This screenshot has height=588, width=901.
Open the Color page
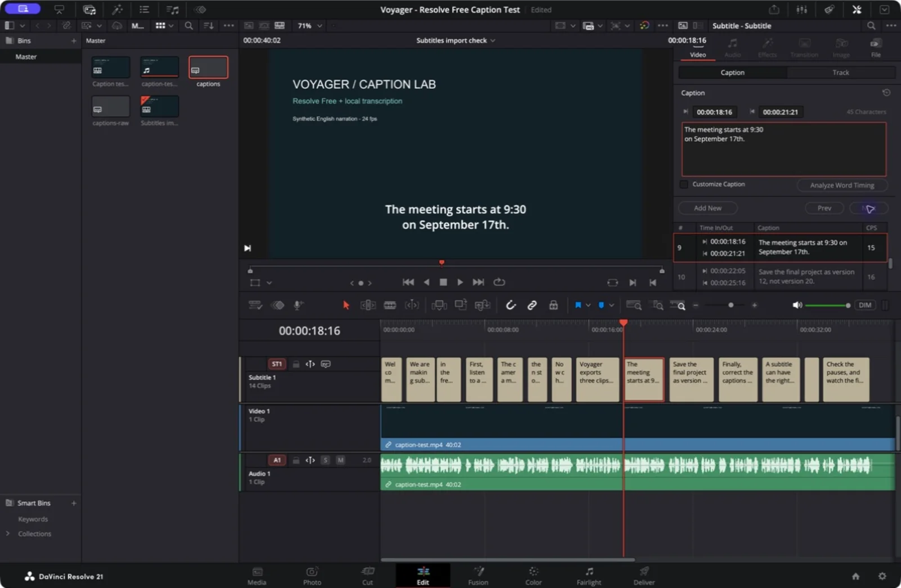(533, 576)
